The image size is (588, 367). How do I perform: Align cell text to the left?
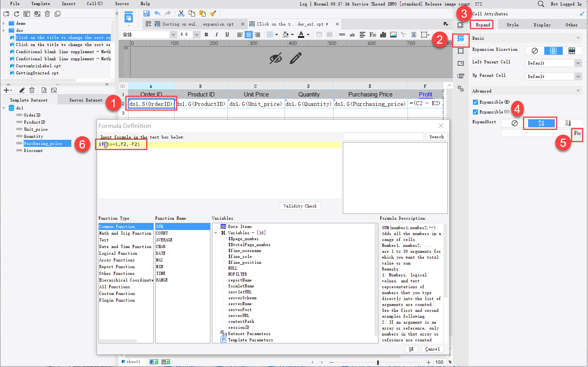click(x=240, y=35)
